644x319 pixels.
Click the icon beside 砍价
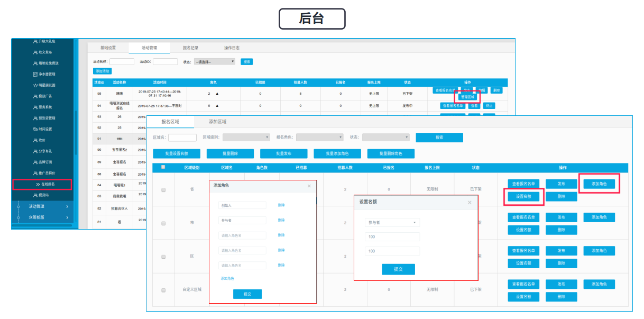coord(35,140)
